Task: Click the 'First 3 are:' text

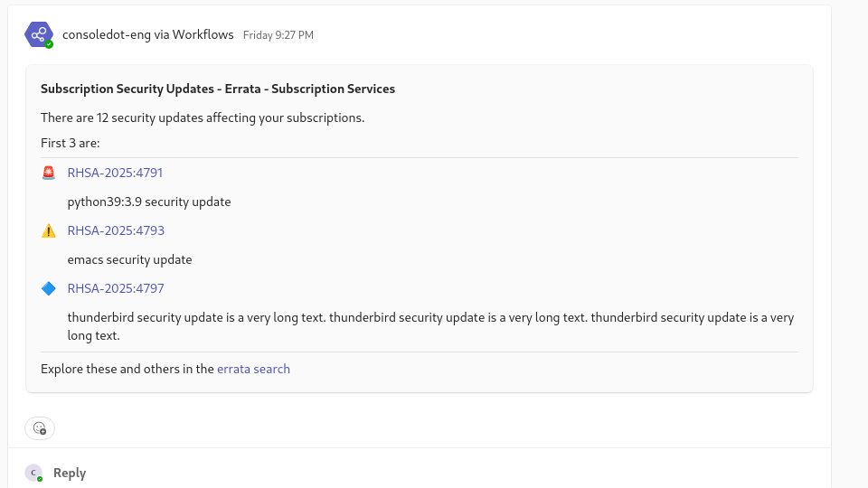Action: 71,143
